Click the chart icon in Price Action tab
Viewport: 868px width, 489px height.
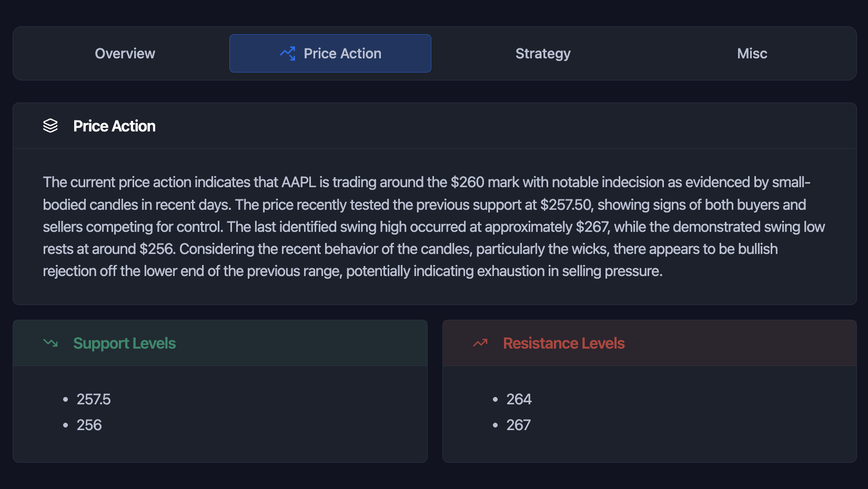pyautogui.click(x=288, y=54)
